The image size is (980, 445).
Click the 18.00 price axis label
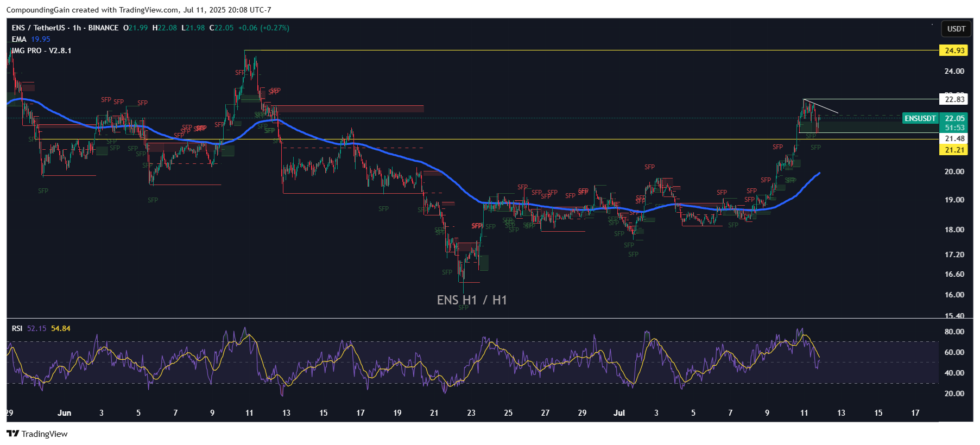(954, 230)
